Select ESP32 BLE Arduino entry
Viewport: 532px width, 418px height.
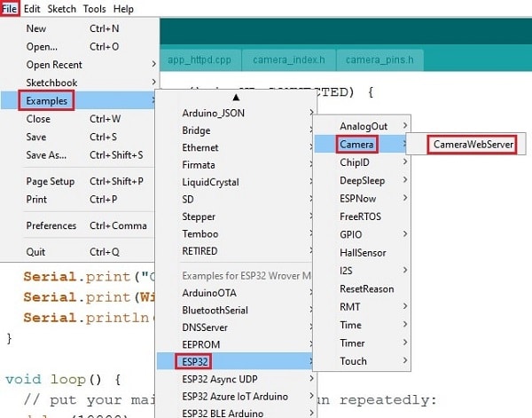[x=236, y=413]
